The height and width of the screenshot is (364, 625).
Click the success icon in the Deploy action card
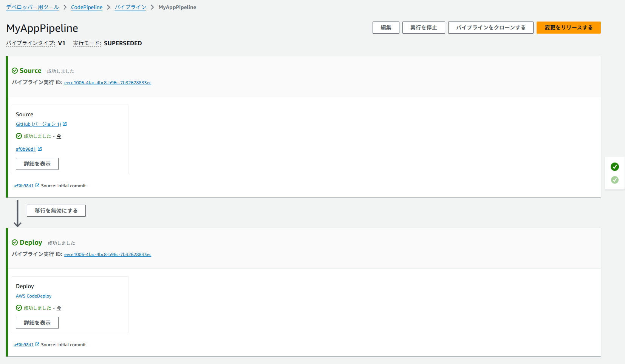point(19,308)
